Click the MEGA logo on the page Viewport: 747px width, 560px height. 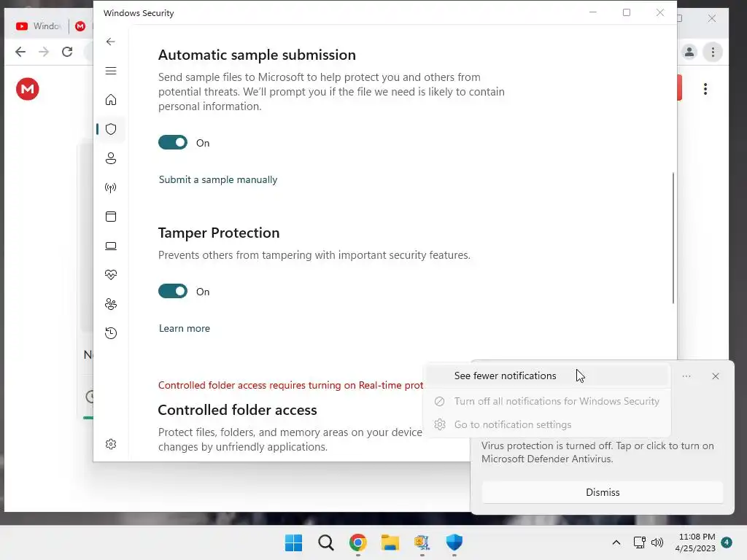click(x=28, y=89)
